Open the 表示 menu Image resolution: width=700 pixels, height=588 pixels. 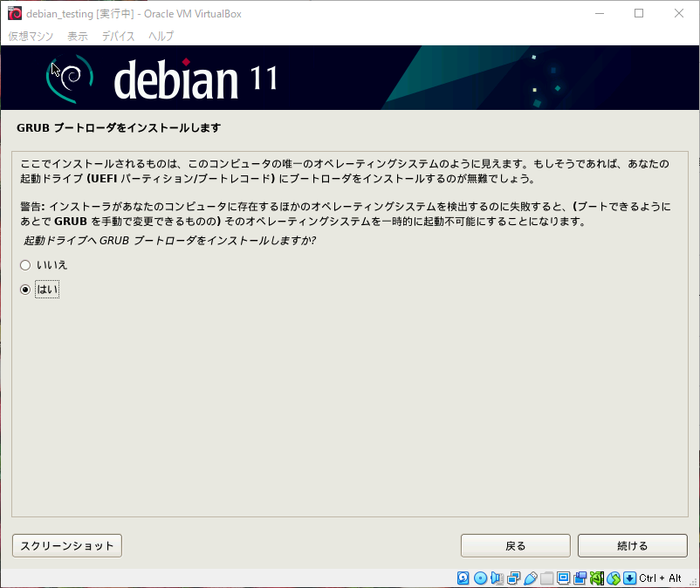[x=78, y=36]
